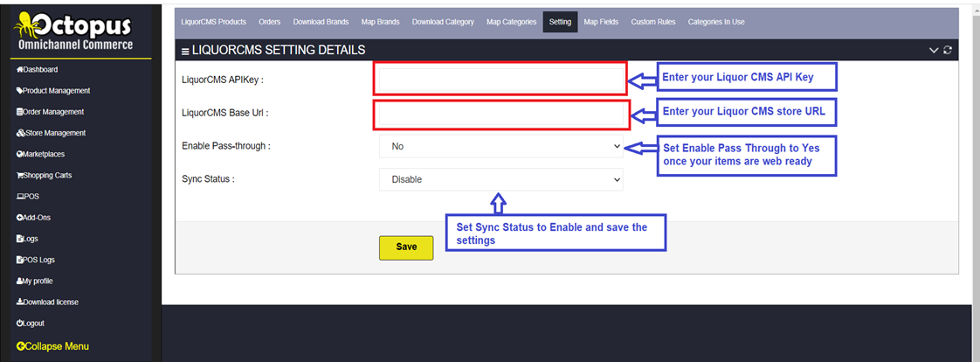Click the My profile user icon
980x362 pixels.
(x=20, y=281)
